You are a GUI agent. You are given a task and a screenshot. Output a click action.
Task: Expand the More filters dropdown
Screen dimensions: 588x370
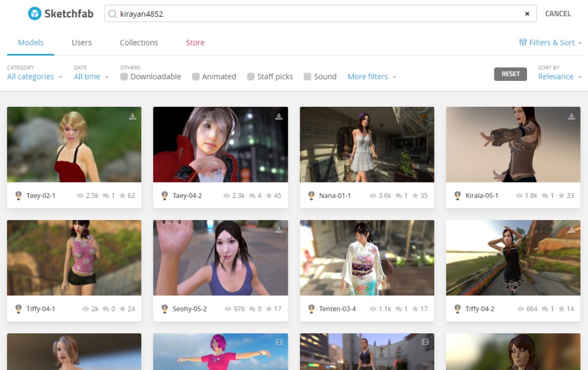372,76
